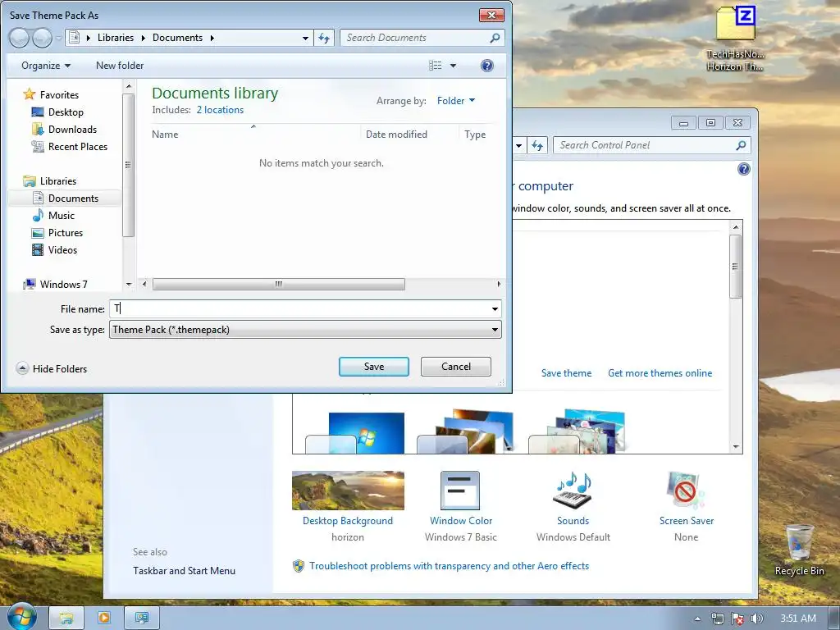Open Taskbar and Start Menu link
Image resolution: width=840 pixels, height=630 pixels.
pos(185,571)
